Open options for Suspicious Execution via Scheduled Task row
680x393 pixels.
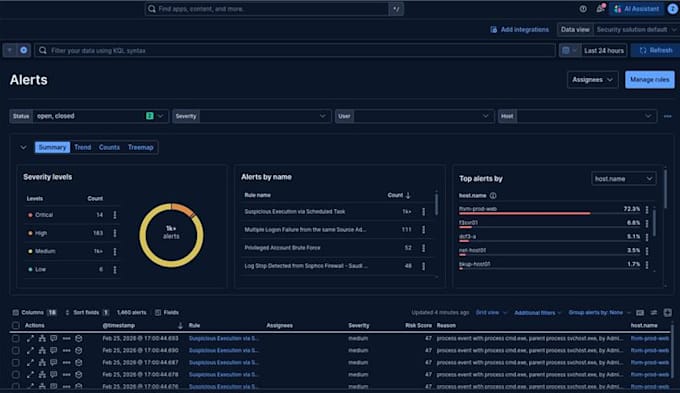pyautogui.click(x=423, y=212)
